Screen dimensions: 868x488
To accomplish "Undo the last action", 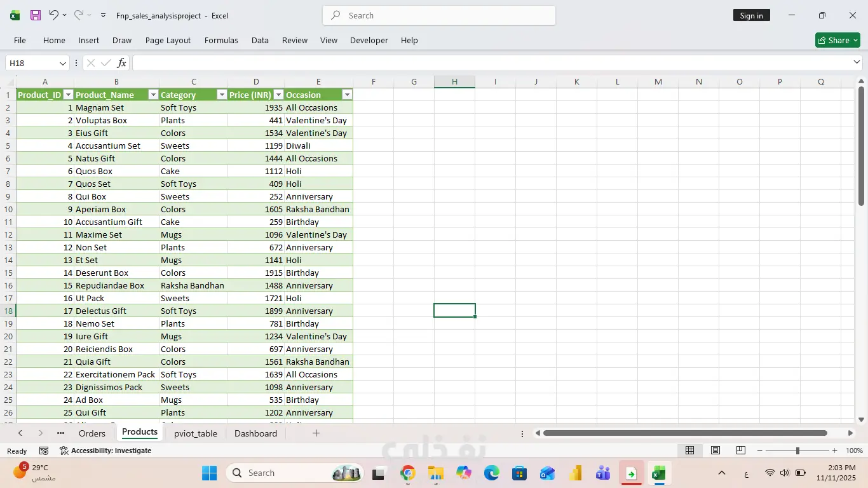I will pos(53,15).
